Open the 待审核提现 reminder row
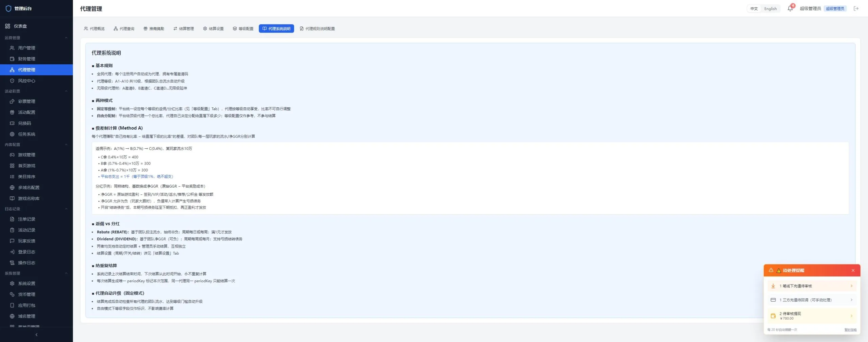Image resolution: width=868 pixels, height=342 pixels. click(x=812, y=316)
